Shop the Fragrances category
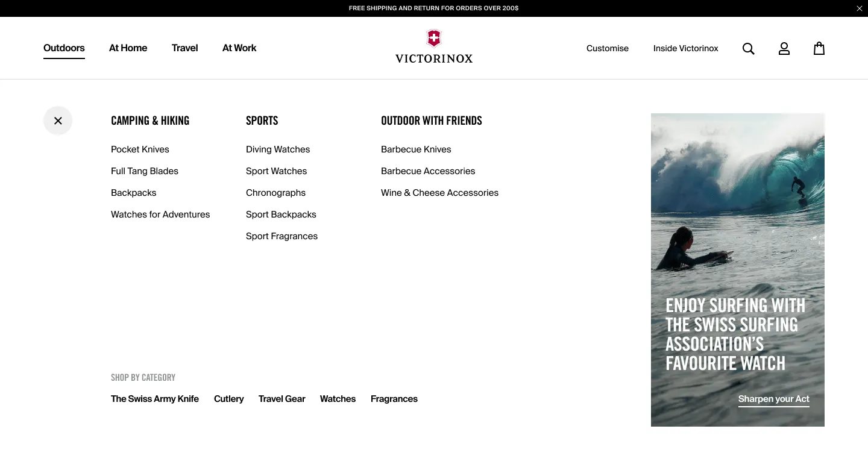This screenshot has width=868, height=470. pos(394,398)
